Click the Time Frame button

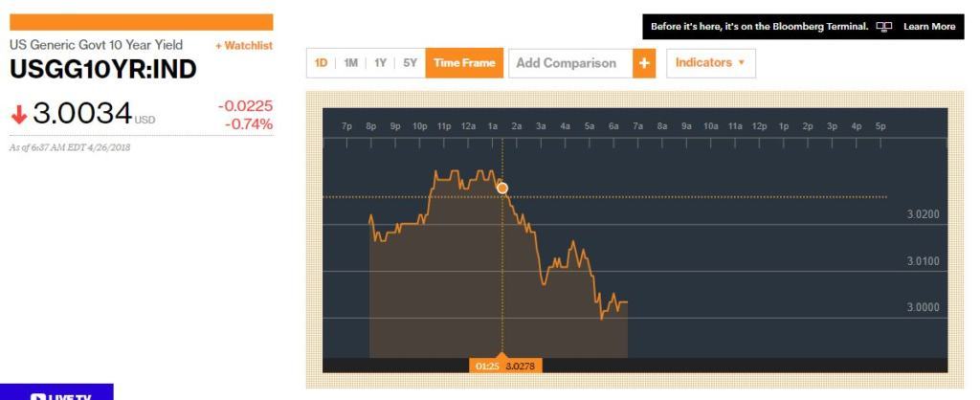tap(464, 63)
